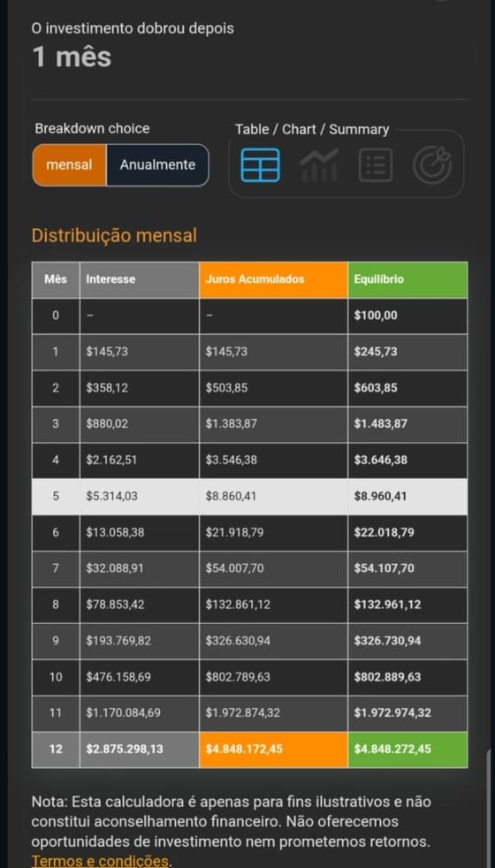Screen dimensions: 495x868
Task: Open the Summary list view icon
Action: [x=376, y=165]
